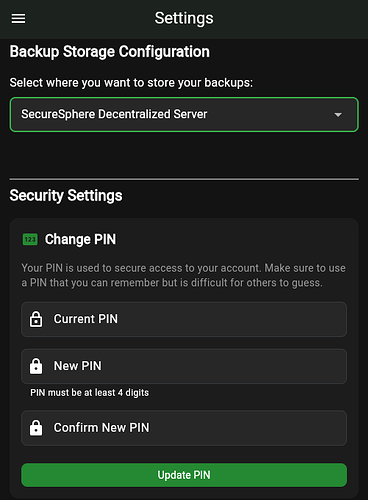Focus the New PIN input field

tap(184, 366)
